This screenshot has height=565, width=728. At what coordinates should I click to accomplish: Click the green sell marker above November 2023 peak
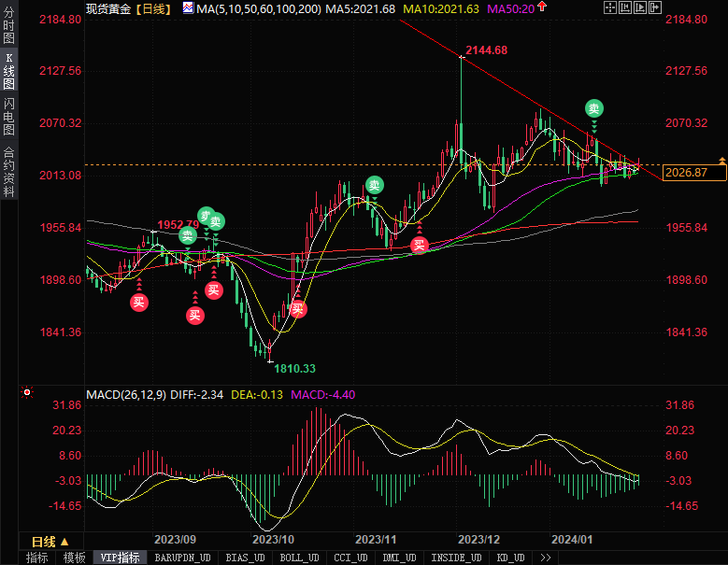374,185
